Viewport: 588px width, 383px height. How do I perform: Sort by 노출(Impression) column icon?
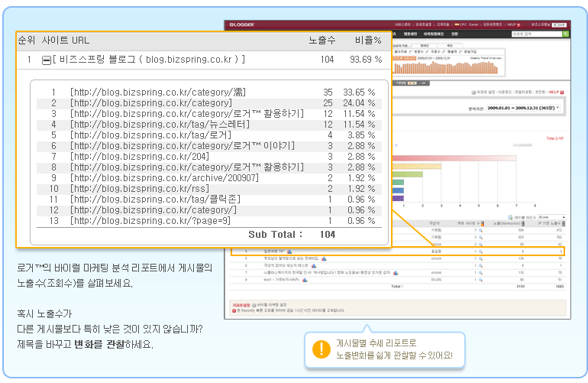[523, 224]
